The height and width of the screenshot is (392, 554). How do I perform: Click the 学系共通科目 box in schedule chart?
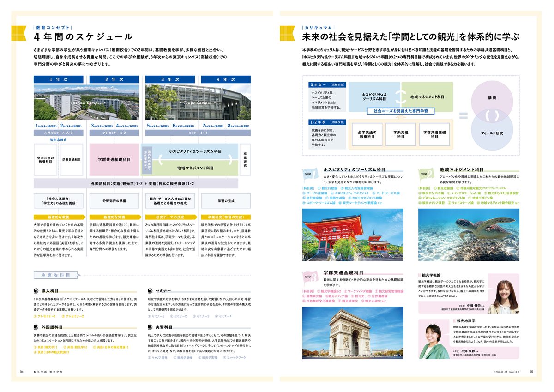[71, 159]
